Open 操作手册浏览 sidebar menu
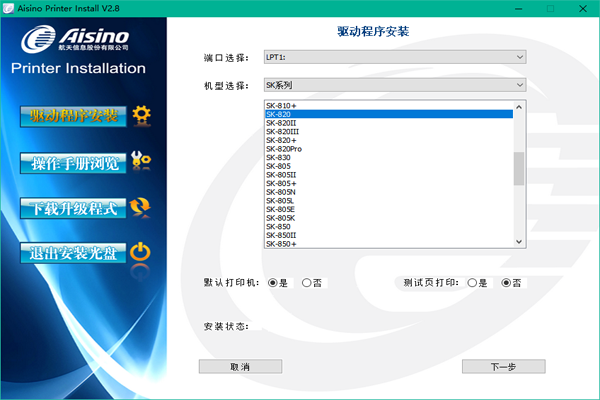 click(x=73, y=163)
